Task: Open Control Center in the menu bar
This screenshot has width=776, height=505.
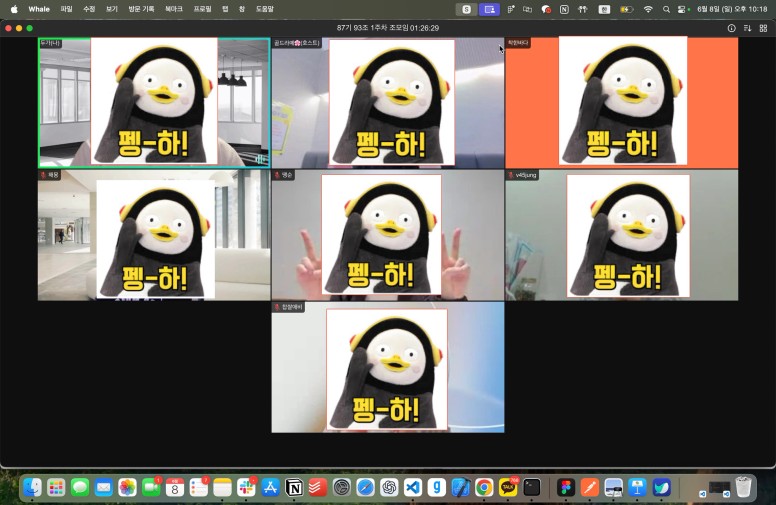Action: pos(682,9)
